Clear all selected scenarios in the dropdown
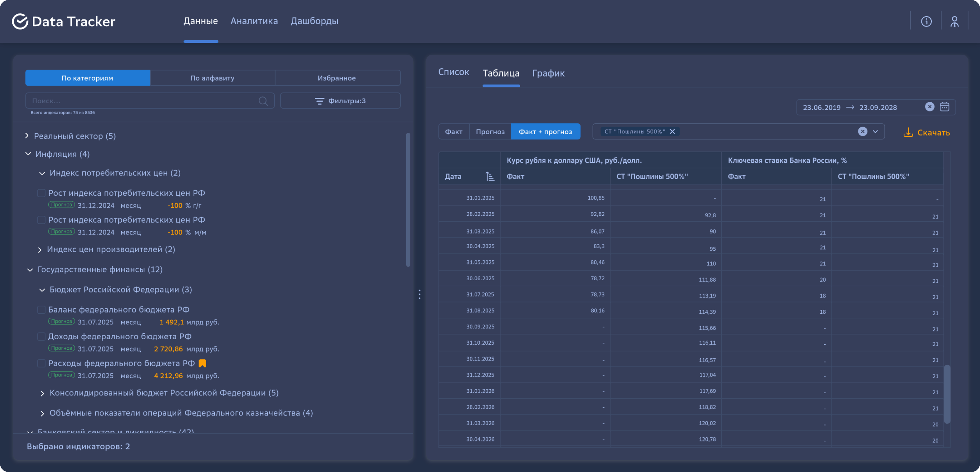The height and width of the screenshot is (472, 980). coord(862,132)
